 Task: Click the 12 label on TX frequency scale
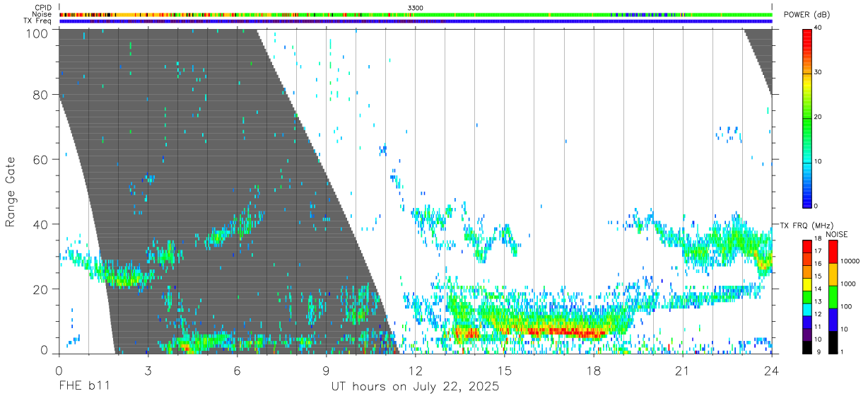point(819,314)
